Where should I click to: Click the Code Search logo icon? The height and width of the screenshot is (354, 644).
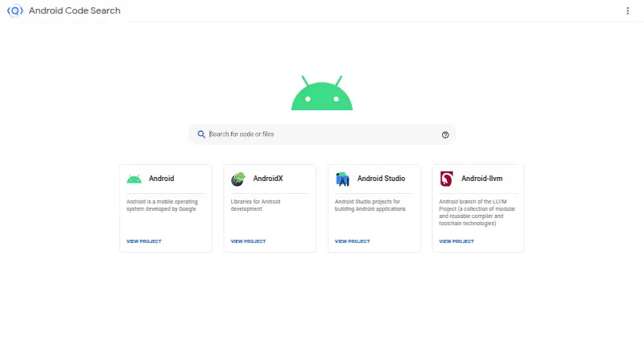15,10
